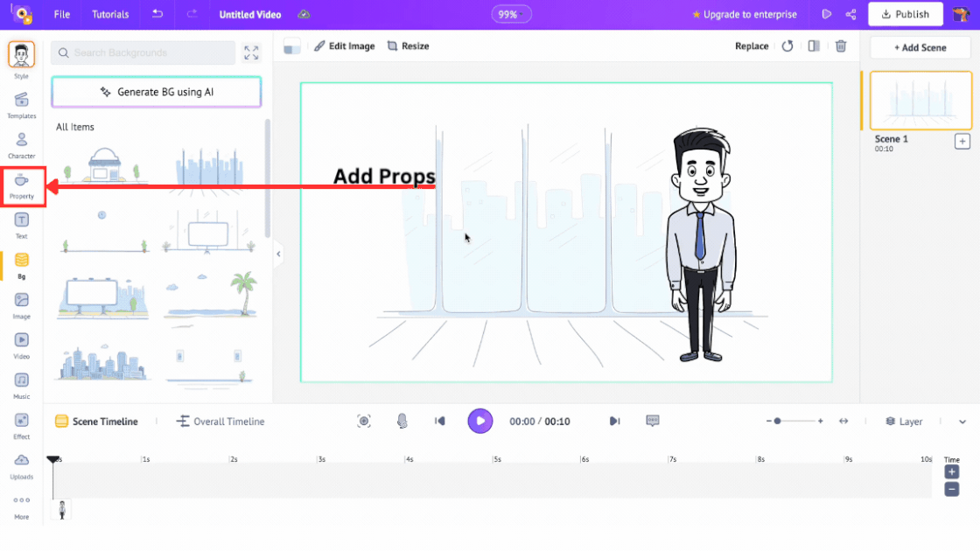Adjust the timeline zoom slider
The image size is (980, 551).
coord(777,422)
